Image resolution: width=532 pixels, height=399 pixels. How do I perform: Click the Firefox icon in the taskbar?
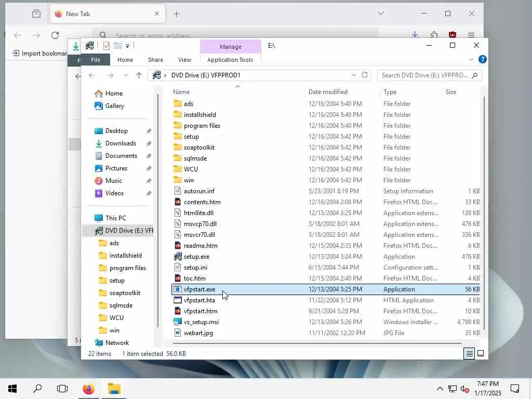tap(88, 389)
